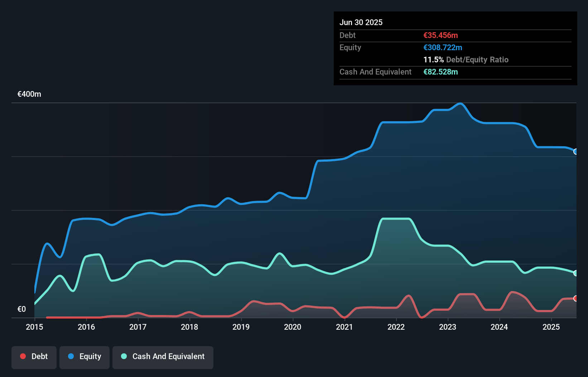588x377 pixels.
Task: Click the €400m y-axis label
Action: click(29, 94)
